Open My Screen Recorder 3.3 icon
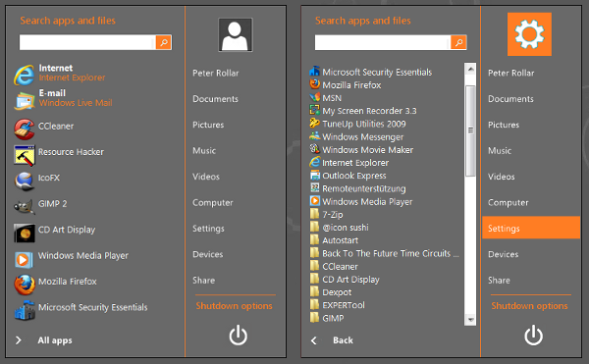589x364 pixels. (314, 110)
